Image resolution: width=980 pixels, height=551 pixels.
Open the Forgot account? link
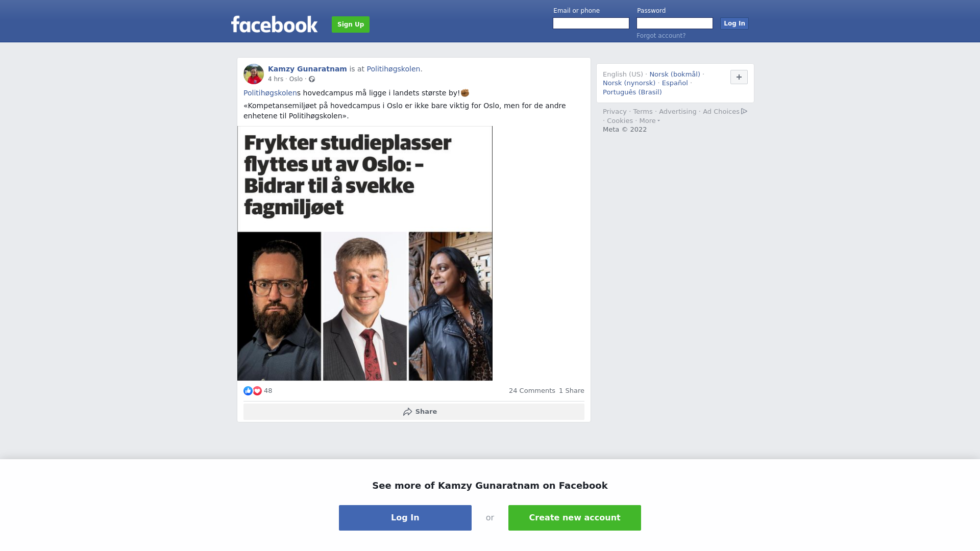tap(661, 36)
